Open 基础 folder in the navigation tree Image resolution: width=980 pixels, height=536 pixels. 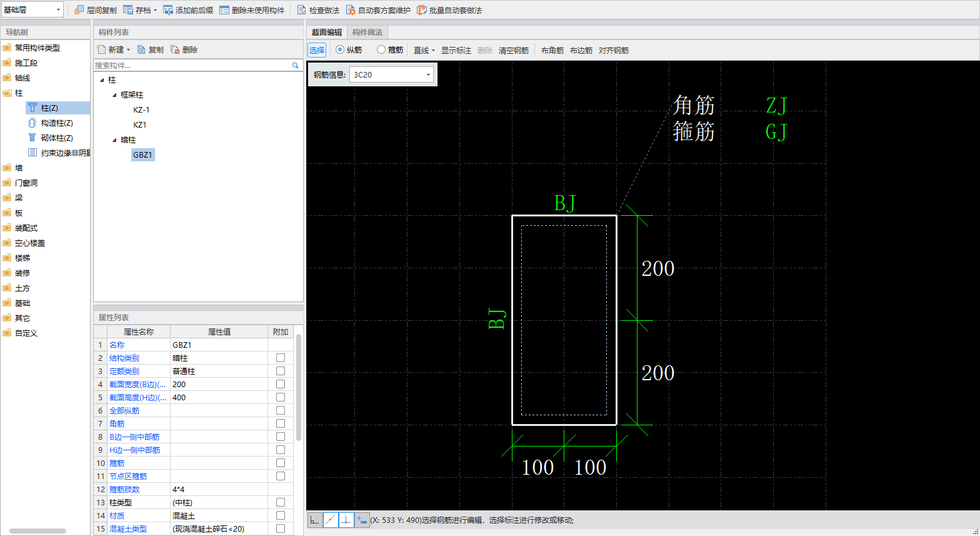(x=7, y=303)
